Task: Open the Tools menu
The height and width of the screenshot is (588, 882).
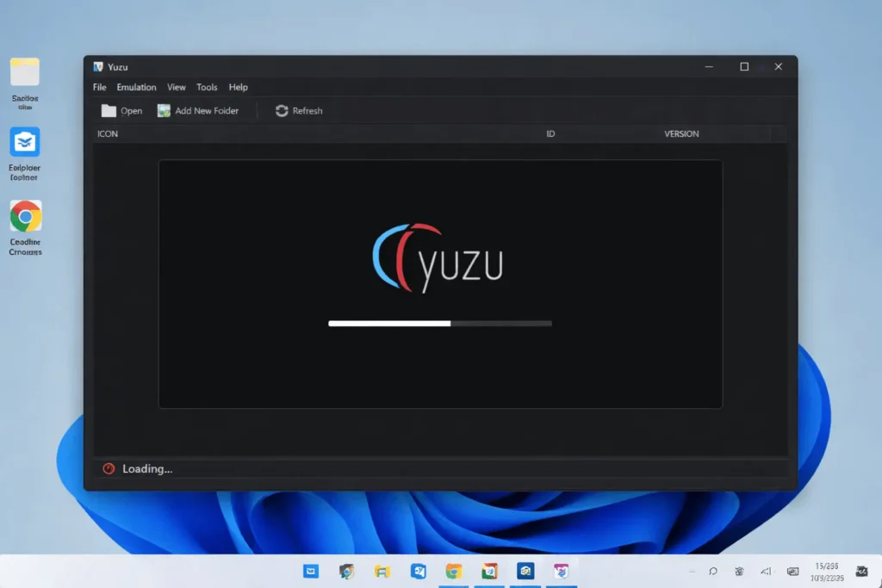Action: pos(207,87)
